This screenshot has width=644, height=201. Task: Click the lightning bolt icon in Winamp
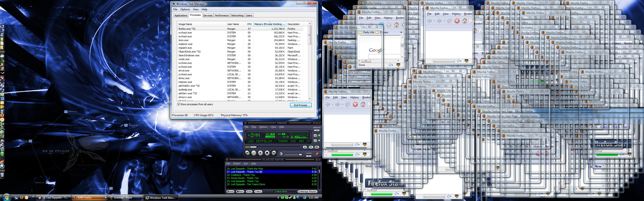point(317,154)
